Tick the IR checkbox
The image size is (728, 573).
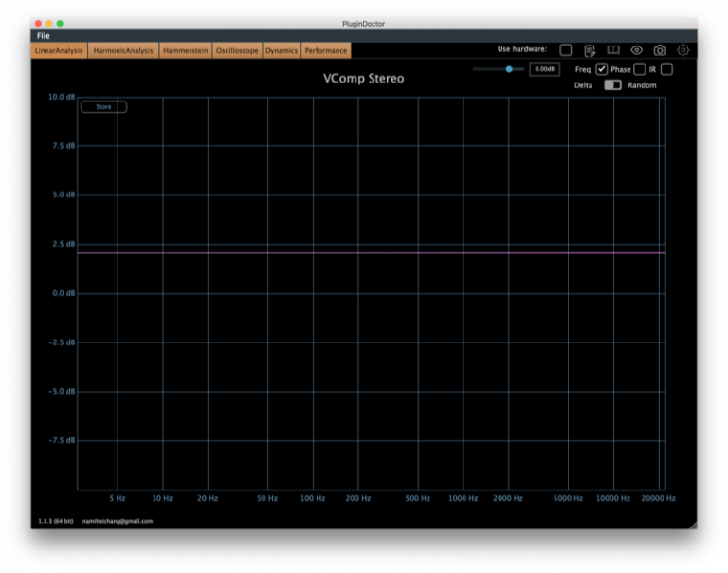[x=667, y=69]
